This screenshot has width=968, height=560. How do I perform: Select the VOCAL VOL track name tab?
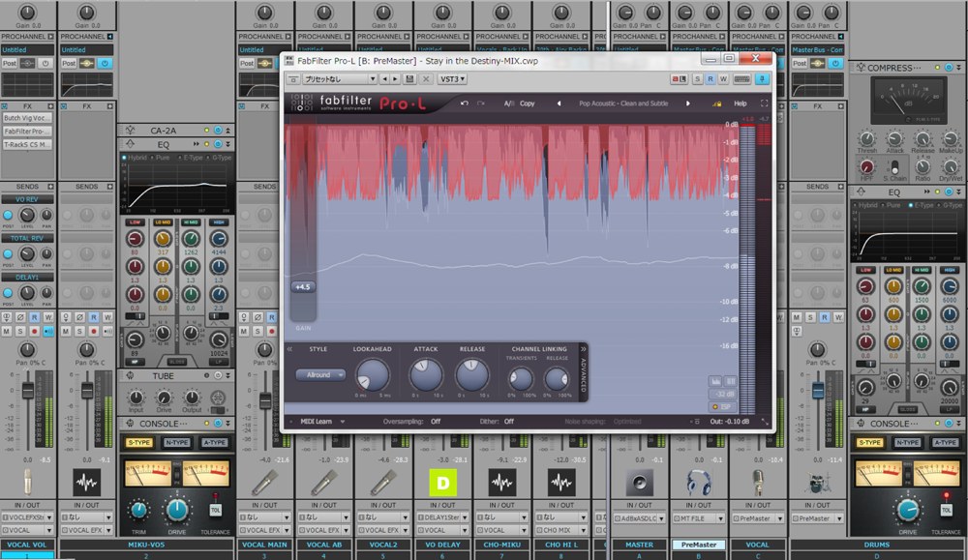point(27,545)
